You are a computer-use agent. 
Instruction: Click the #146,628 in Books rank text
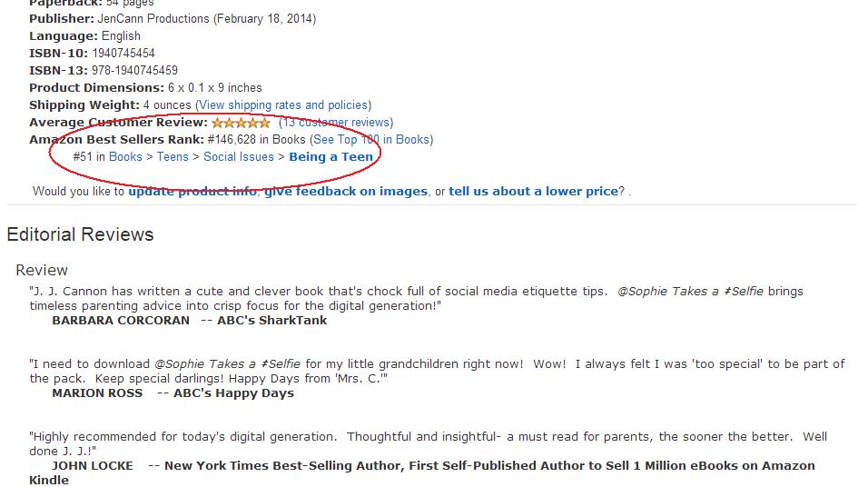257,140
